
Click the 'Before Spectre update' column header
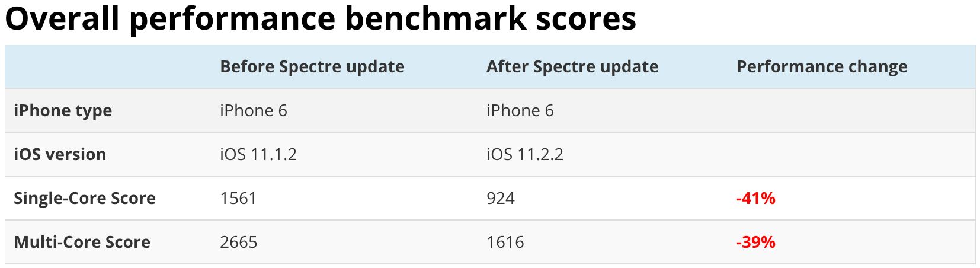pos(312,67)
